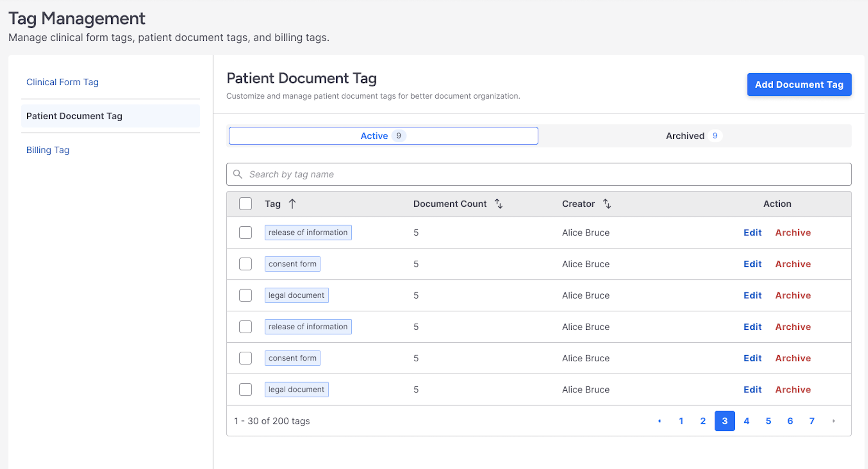Click the search magnifier icon

(x=238, y=174)
